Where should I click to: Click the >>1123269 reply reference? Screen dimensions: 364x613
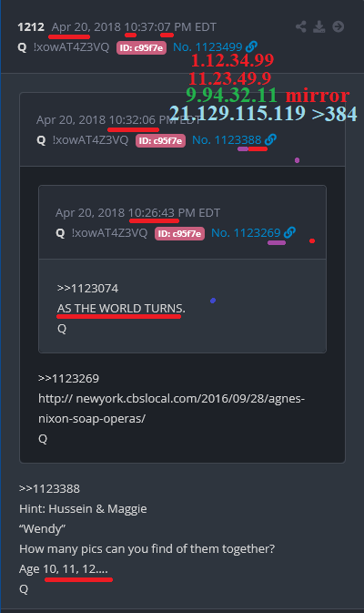click(69, 378)
